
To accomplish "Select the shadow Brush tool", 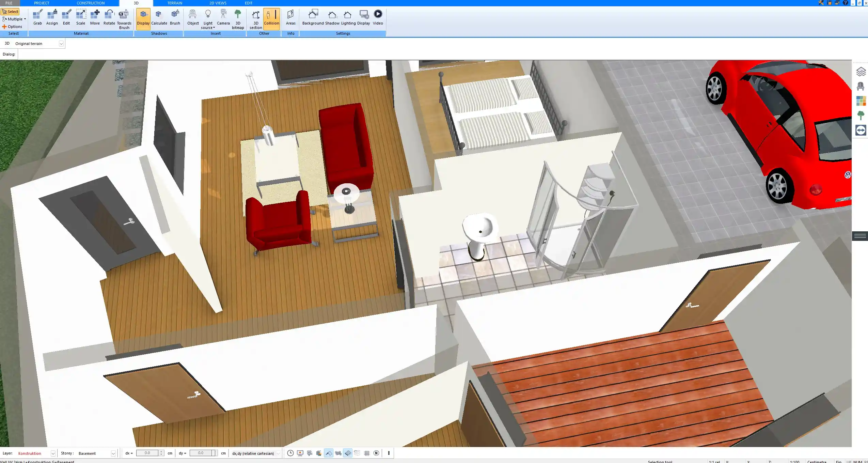I will (175, 17).
